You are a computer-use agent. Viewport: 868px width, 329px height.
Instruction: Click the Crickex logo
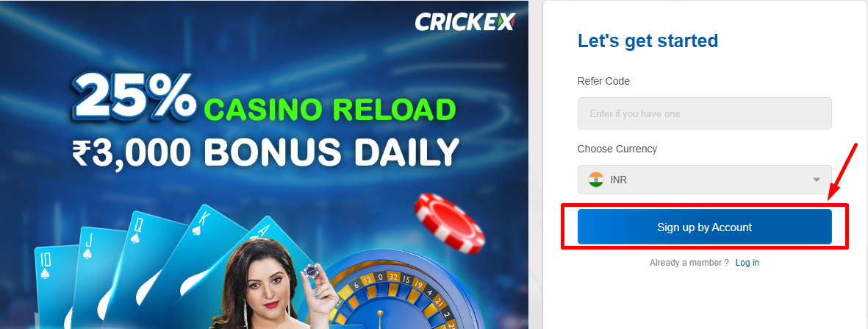465,22
